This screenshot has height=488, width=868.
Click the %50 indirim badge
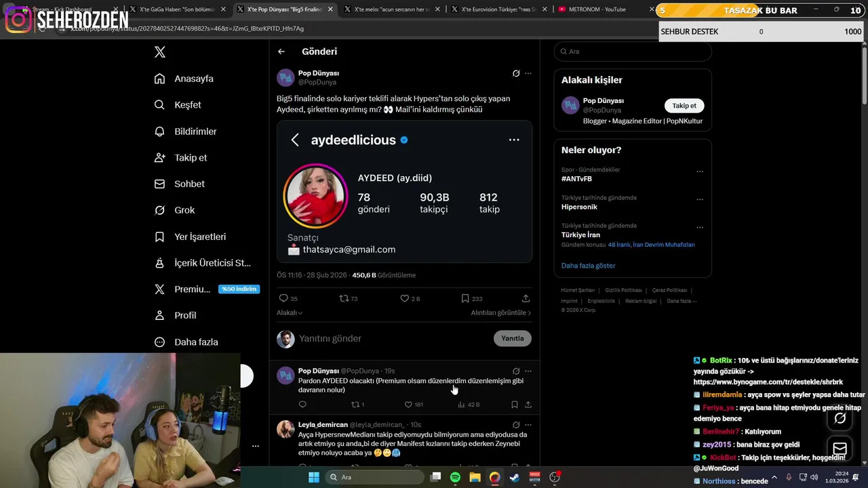point(239,289)
